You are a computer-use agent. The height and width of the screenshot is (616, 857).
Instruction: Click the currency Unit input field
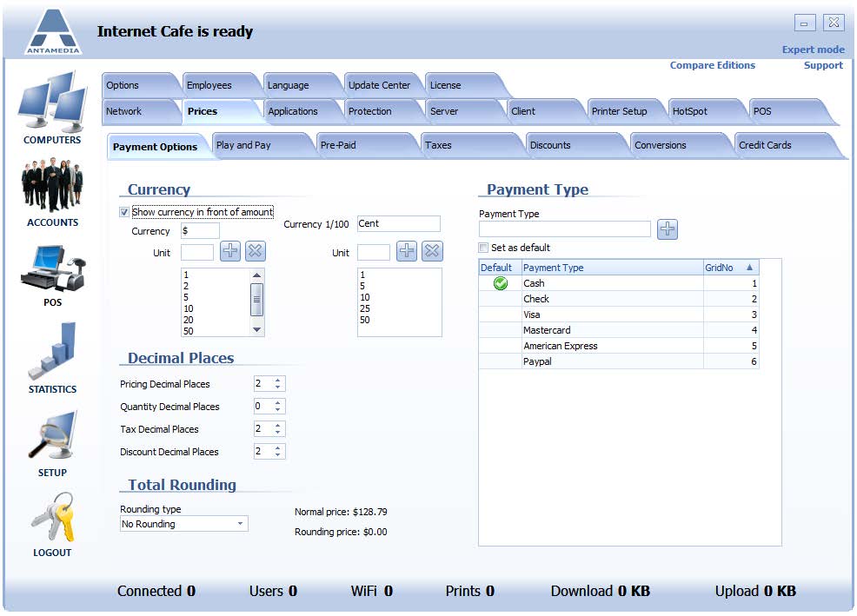click(197, 253)
